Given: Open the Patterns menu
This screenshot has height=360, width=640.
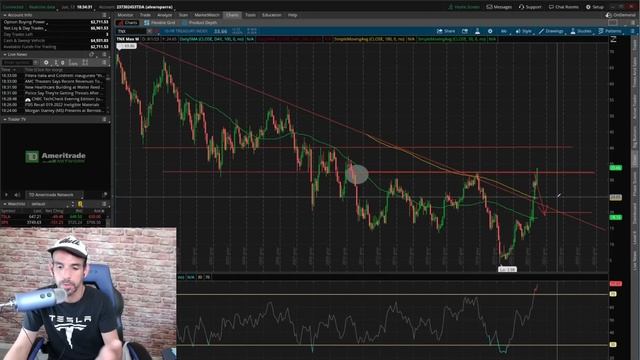Looking at the screenshot, I should pyautogui.click(x=610, y=31).
